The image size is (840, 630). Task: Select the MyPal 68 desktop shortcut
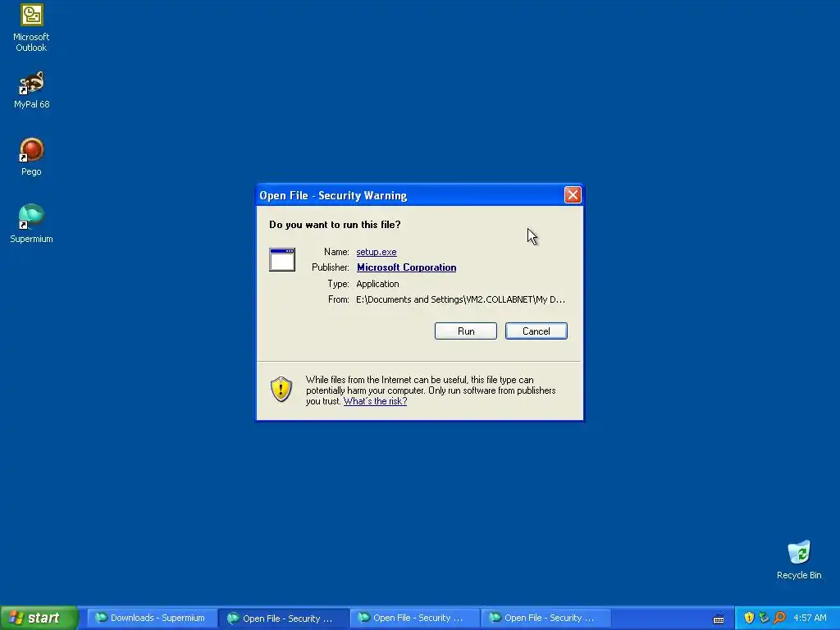point(31,90)
